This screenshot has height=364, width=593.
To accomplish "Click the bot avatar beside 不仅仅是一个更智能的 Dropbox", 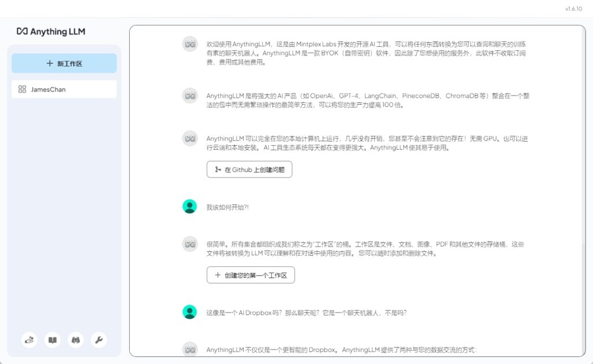I will coord(190,350).
